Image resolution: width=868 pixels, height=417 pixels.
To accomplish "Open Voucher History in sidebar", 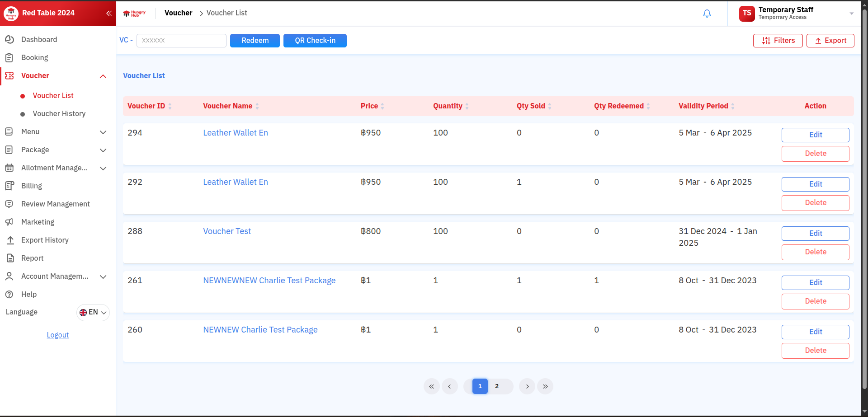I will (59, 113).
